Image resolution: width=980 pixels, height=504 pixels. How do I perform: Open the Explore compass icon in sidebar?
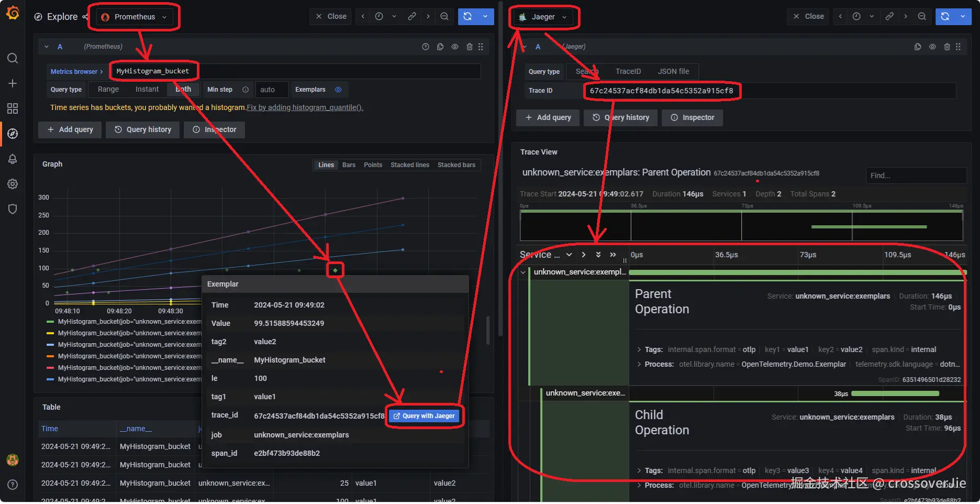tap(13, 134)
